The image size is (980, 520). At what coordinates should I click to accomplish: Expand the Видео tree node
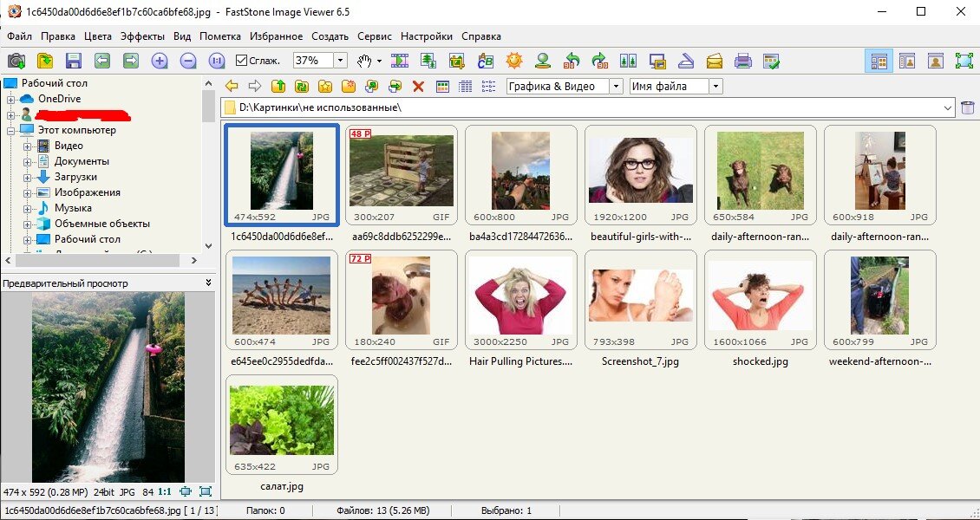point(27,146)
